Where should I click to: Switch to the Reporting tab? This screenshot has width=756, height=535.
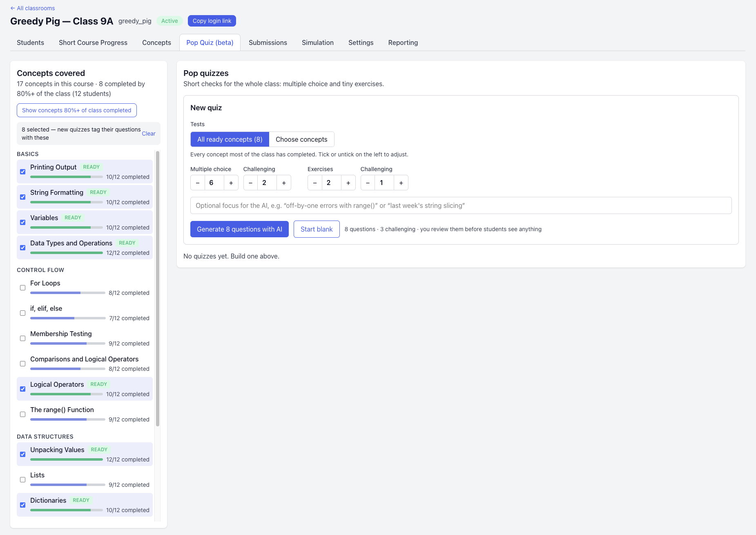click(403, 42)
